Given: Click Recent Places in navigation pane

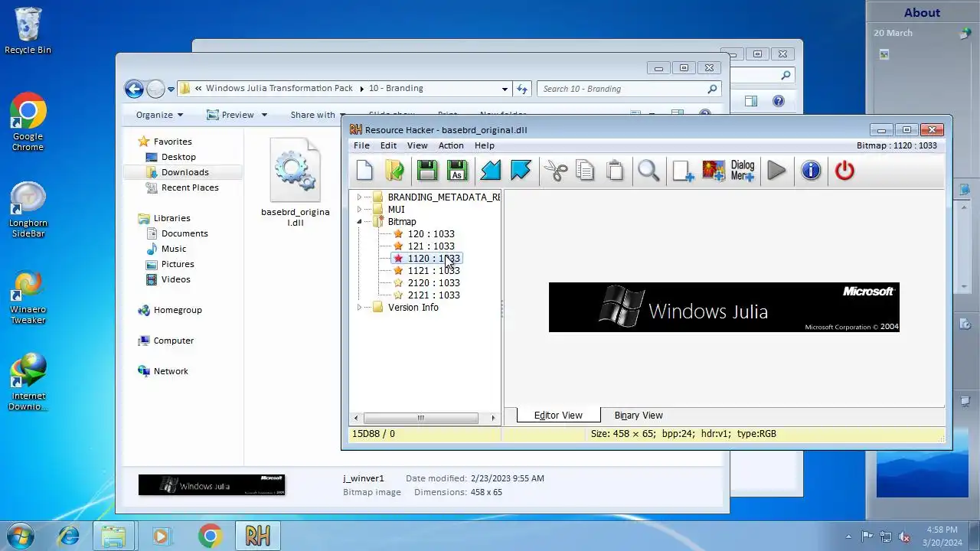Looking at the screenshot, I should click(x=190, y=187).
